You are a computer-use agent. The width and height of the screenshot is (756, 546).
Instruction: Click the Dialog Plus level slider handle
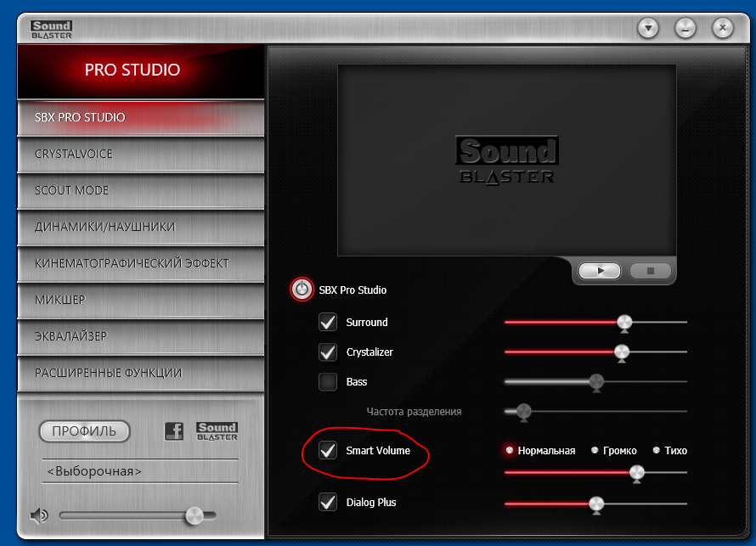click(596, 505)
